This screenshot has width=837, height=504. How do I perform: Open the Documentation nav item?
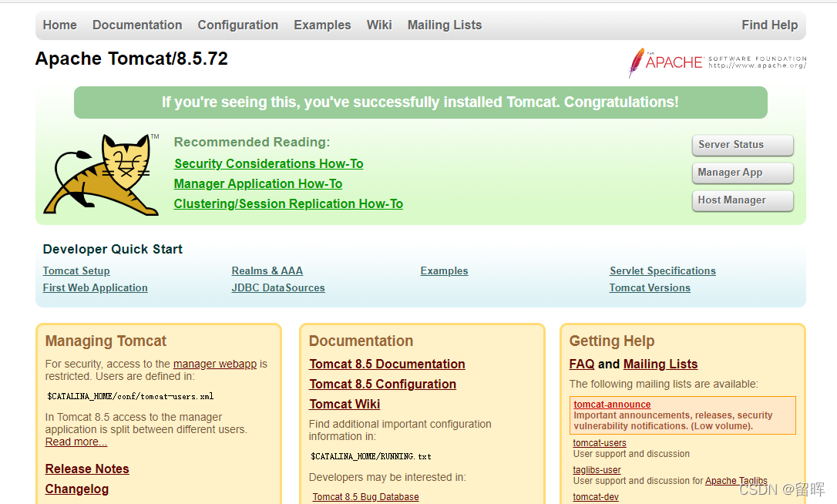click(137, 25)
